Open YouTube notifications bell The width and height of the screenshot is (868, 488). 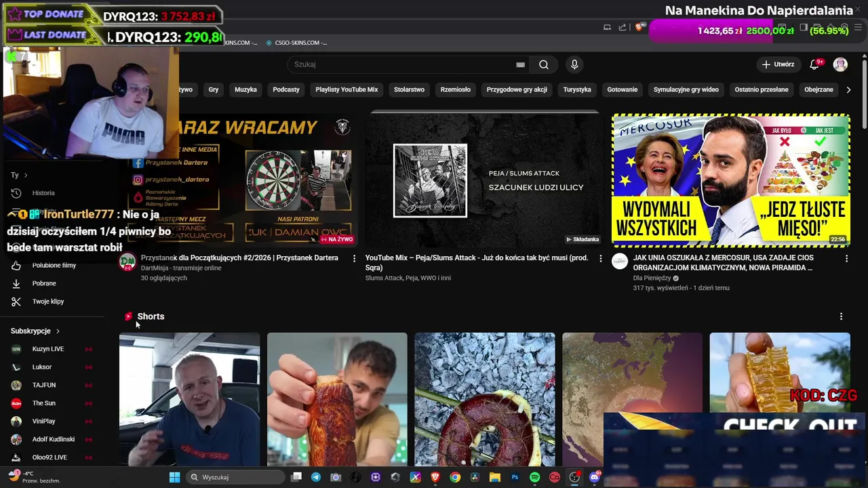814,64
